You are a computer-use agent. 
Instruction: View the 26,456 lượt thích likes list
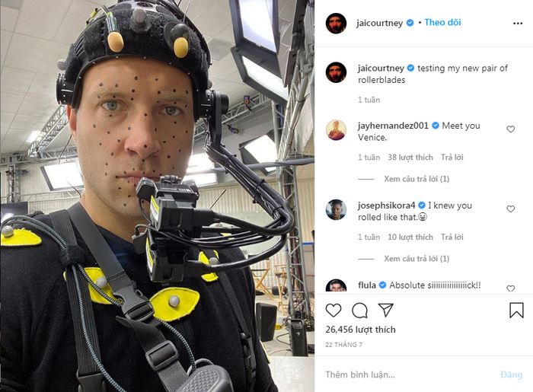[x=360, y=330]
